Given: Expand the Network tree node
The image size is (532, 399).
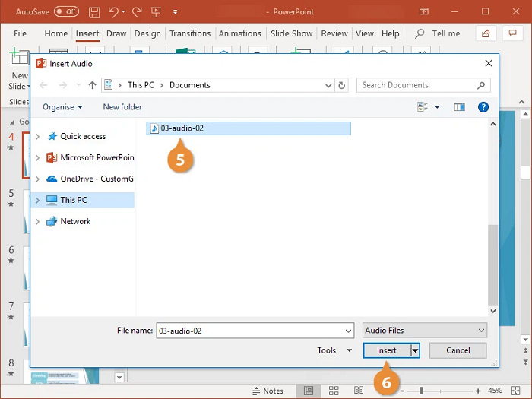Looking at the screenshot, I should (x=38, y=222).
